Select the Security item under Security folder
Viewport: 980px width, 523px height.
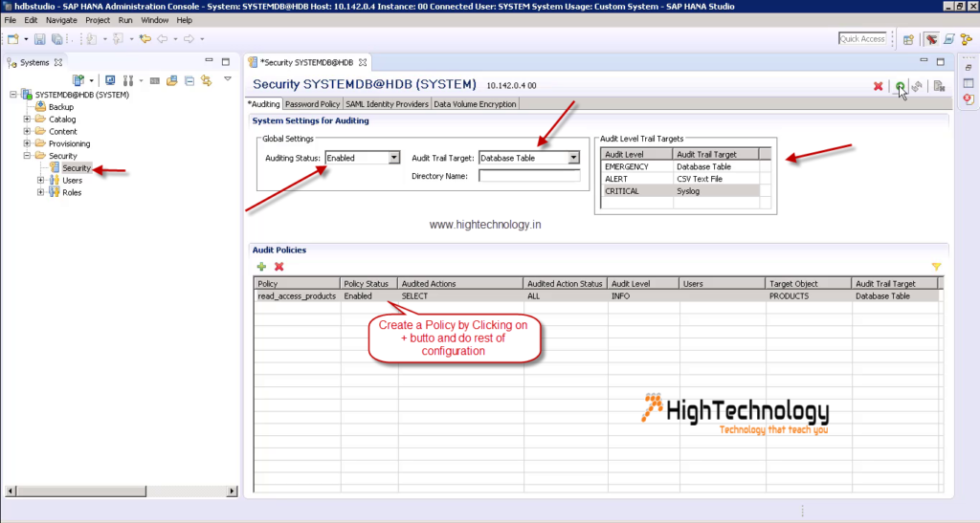[77, 168]
